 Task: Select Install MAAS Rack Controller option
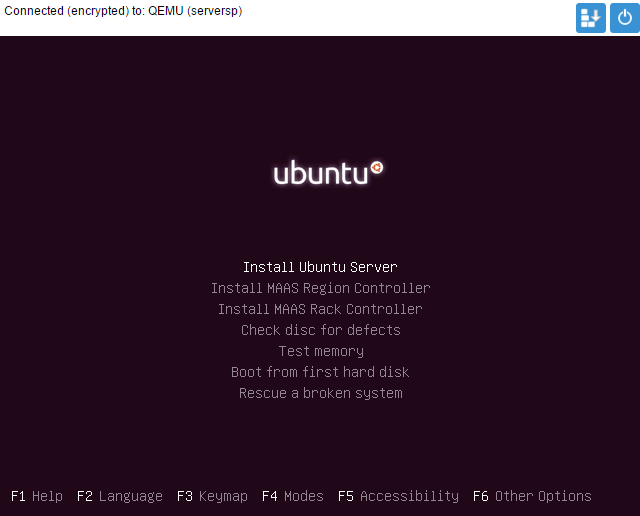[x=320, y=309]
